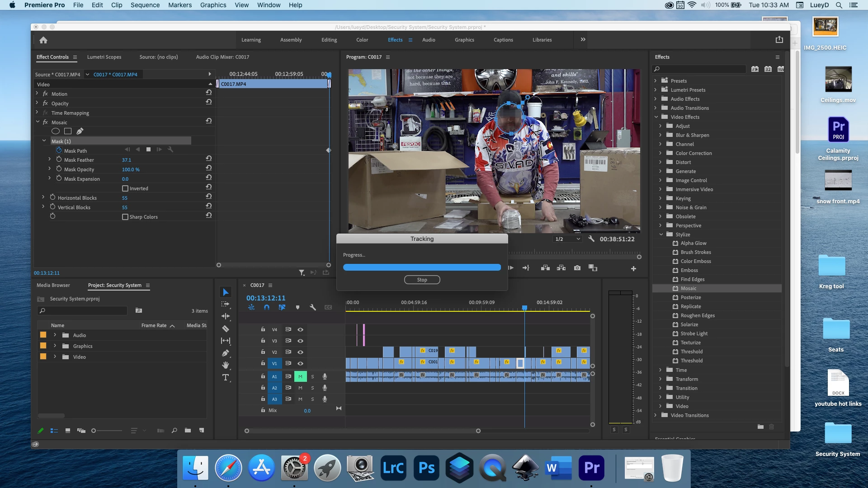The height and width of the screenshot is (488, 868).
Task: Toggle V1 track output eye
Action: pyautogui.click(x=300, y=363)
